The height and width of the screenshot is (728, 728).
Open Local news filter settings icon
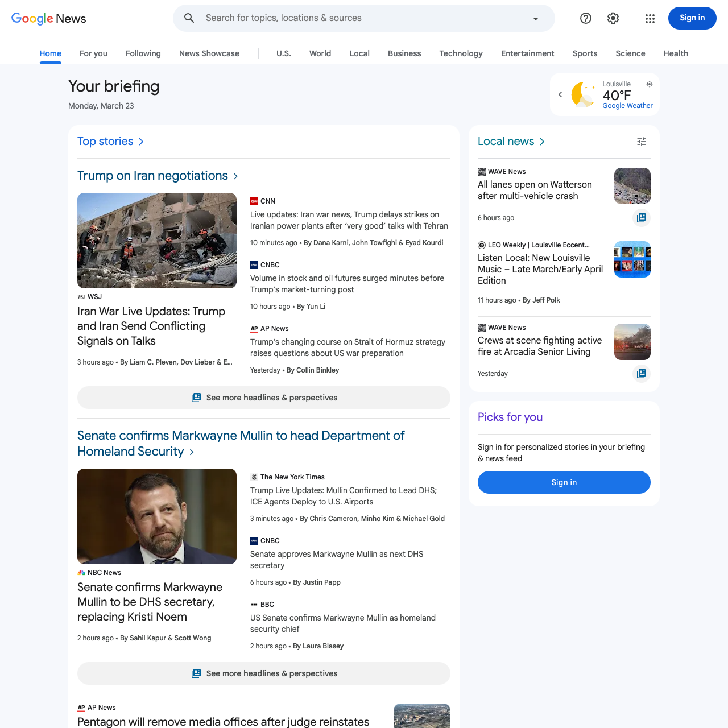(x=642, y=141)
